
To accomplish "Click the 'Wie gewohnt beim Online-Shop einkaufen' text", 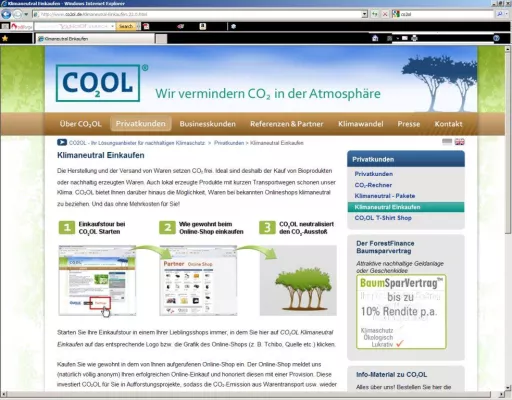I will pyautogui.click(x=211, y=228).
